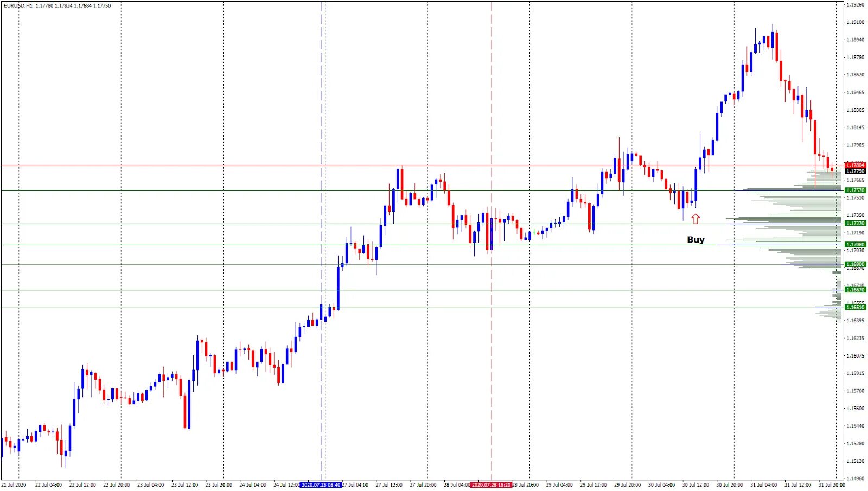Click the "31 Jul 04:00" time axis label
868x491 pixels.
pyautogui.click(x=764, y=485)
